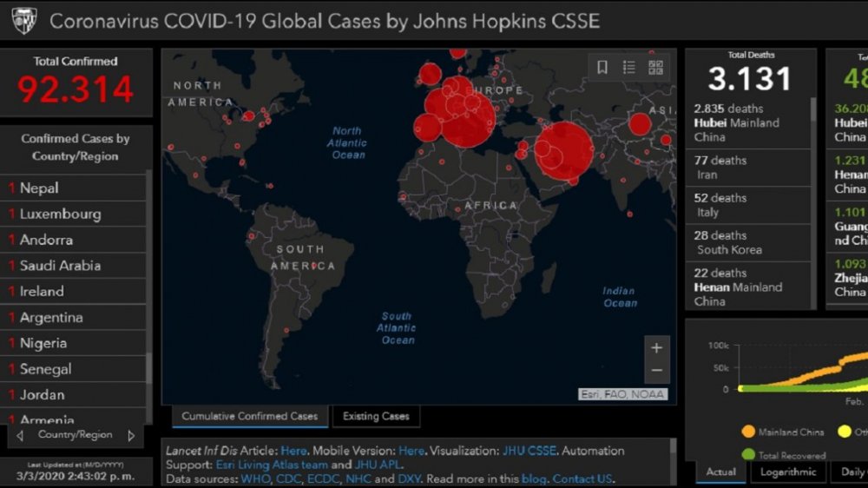Open the CDC data source link
Screen dimensions: 868x488
click(288, 478)
